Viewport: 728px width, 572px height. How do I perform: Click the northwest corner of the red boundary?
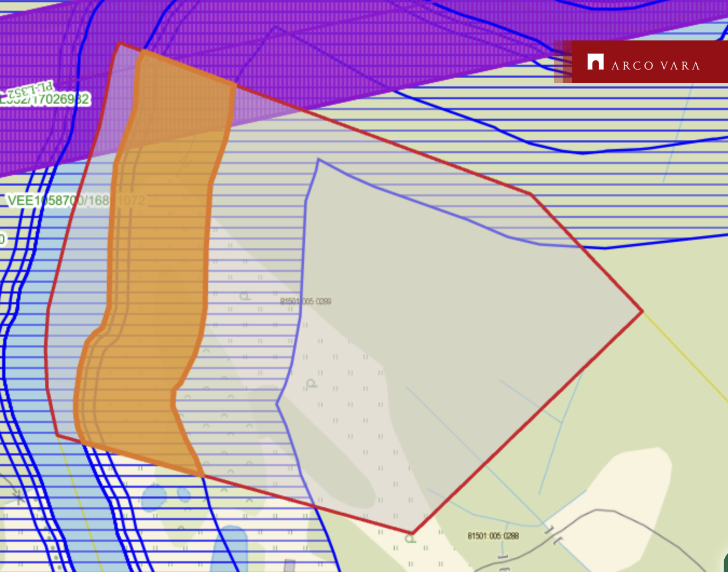119,43
